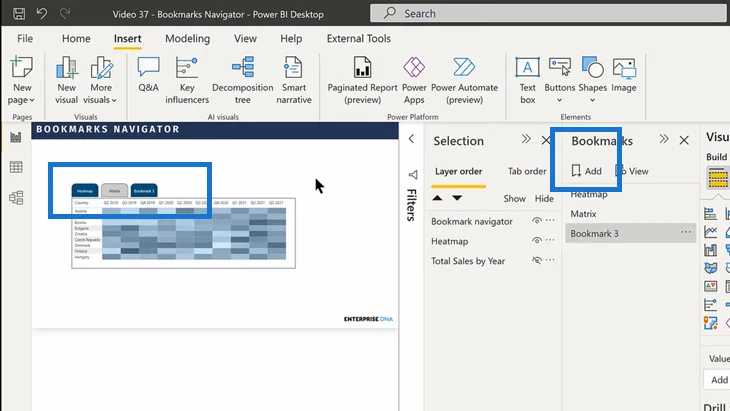Open the File menu
This screenshot has width=730, height=411.
(25, 39)
